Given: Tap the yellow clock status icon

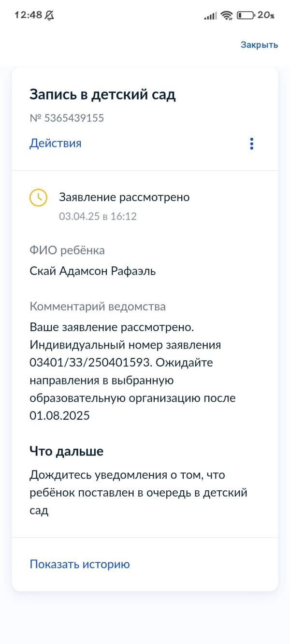Looking at the screenshot, I should (39, 198).
